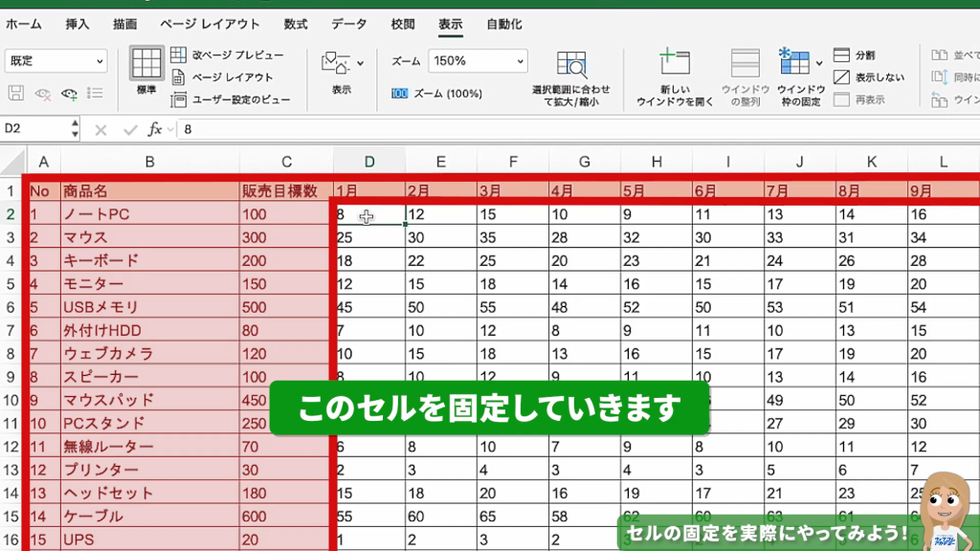Open ページ レイアウト view
The height and width of the screenshot is (551, 980).
pos(222,77)
